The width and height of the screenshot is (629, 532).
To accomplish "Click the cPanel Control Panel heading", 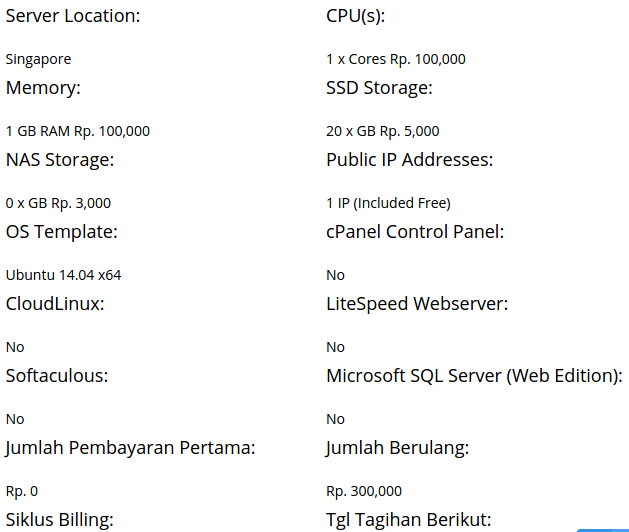I will [x=415, y=232].
